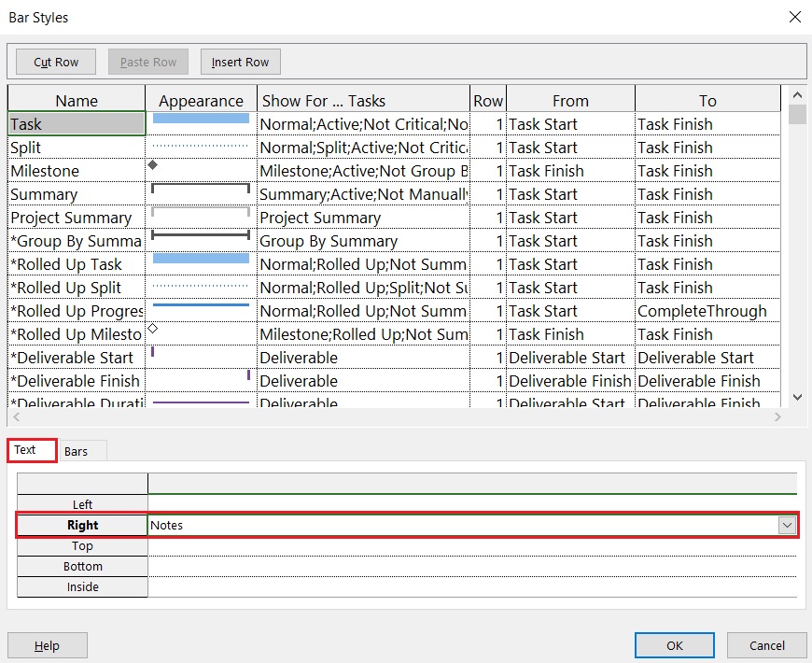
Task: Click the blue bar appearance for Task row
Action: 201,120
